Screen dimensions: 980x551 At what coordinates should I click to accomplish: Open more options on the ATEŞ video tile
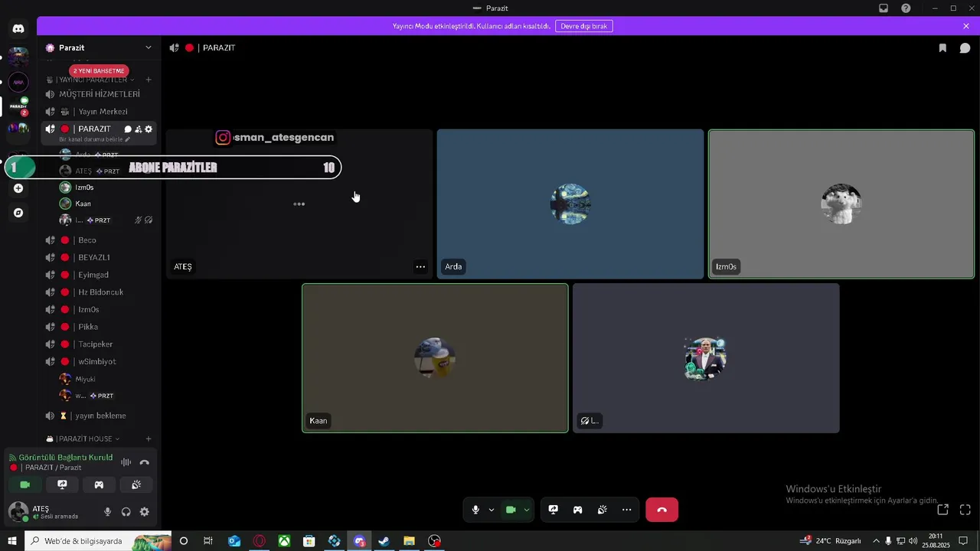[x=420, y=267]
